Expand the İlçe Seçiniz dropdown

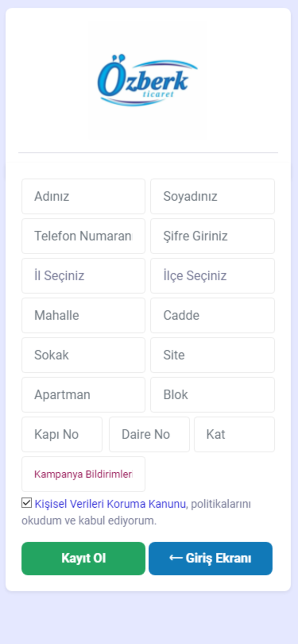coord(212,276)
